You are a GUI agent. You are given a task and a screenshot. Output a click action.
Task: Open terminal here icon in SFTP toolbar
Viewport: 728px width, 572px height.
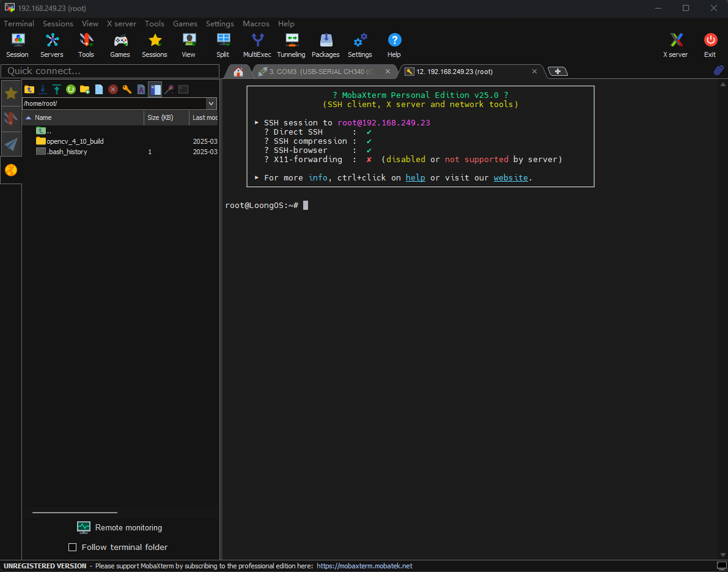coord(183,89)
